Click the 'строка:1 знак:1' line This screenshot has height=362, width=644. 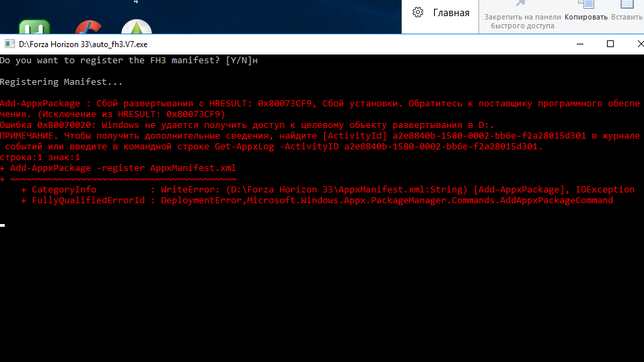point(40,157)
